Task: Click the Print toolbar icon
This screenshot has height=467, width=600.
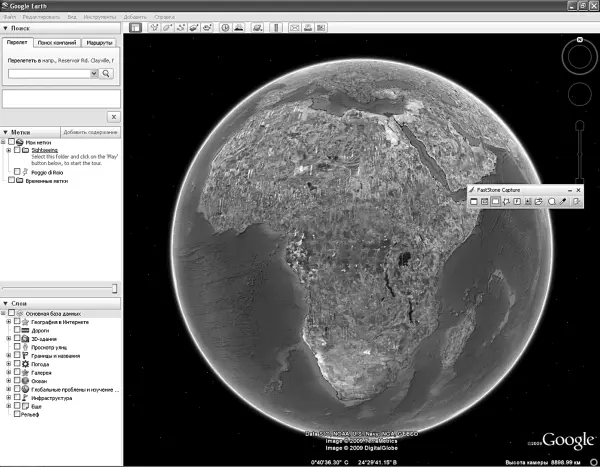Action: coord(308,28)
